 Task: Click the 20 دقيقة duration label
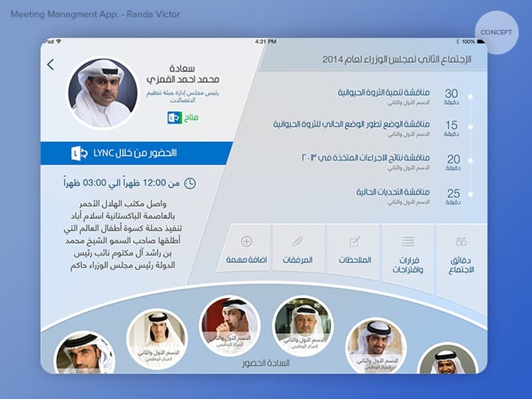pos(453,162)
